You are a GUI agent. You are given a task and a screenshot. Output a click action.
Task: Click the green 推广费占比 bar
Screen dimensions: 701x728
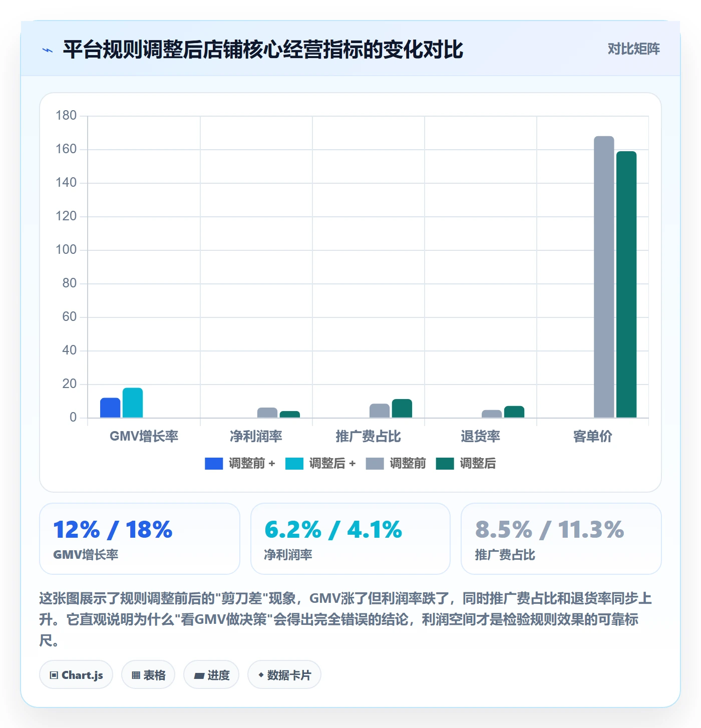[402, 409]
